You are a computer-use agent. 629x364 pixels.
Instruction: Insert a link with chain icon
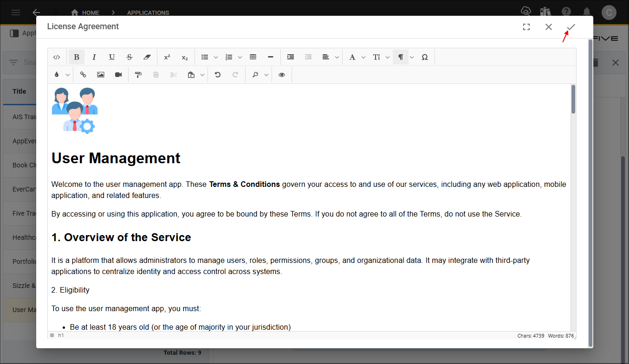click(x=83, y=75)
